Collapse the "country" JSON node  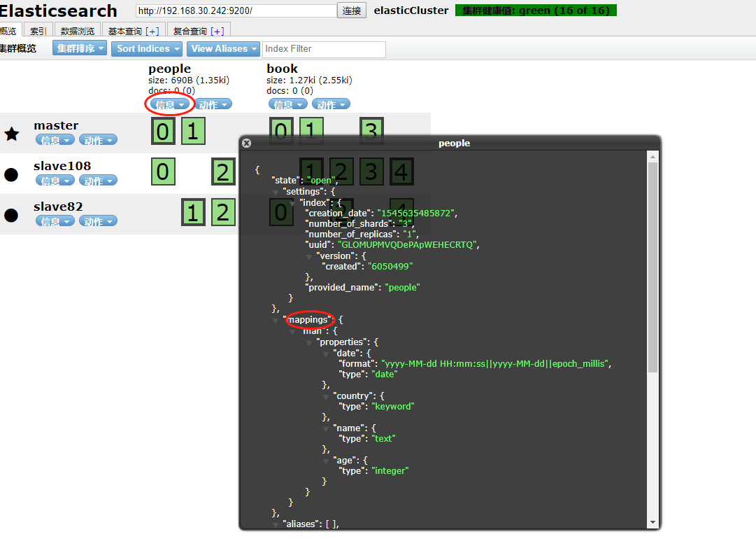point(326,396)
